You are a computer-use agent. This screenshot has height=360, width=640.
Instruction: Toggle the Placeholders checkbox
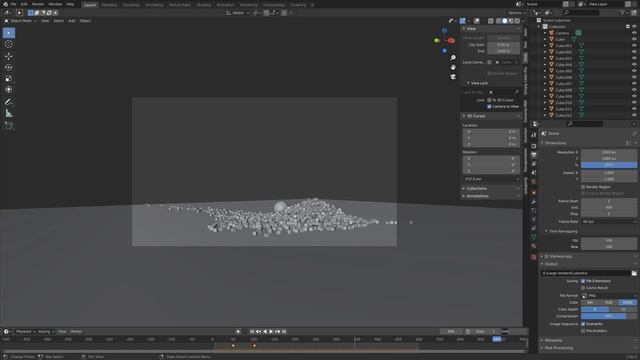pos(583,331)
